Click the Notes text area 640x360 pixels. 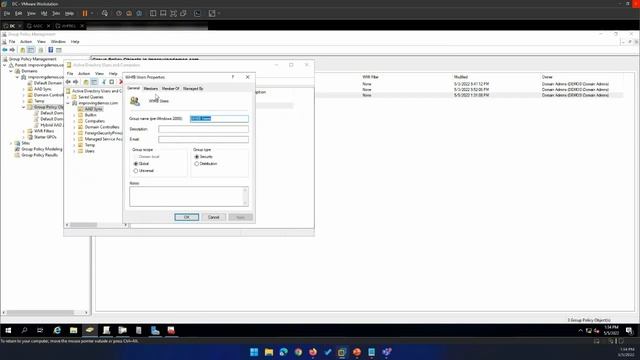[x=189, y=196]
